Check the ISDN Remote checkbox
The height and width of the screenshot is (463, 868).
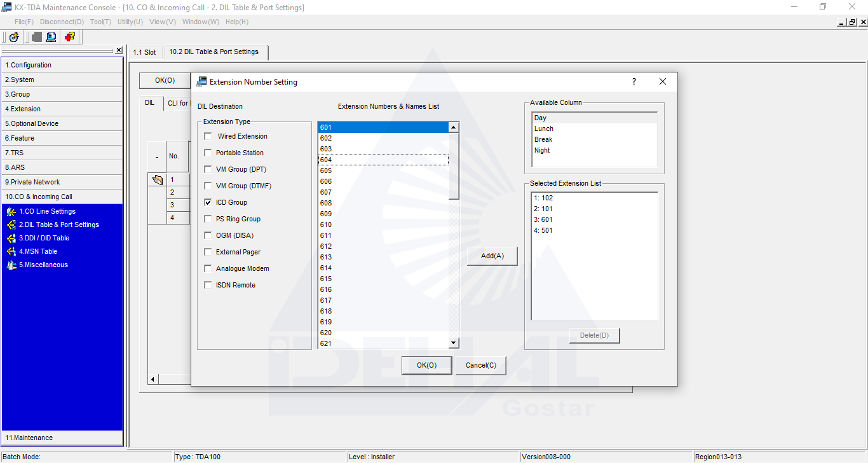[x=208, y=285]
